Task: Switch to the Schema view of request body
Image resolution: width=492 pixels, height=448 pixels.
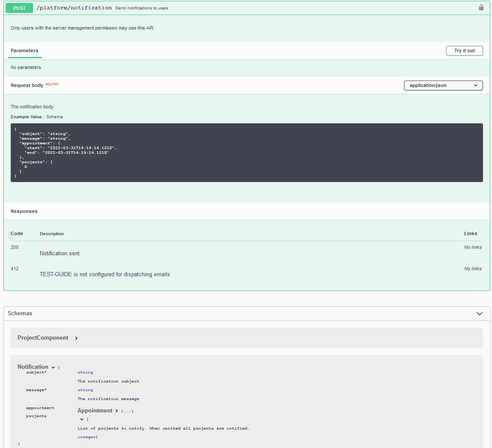Action: pos(54,116)
